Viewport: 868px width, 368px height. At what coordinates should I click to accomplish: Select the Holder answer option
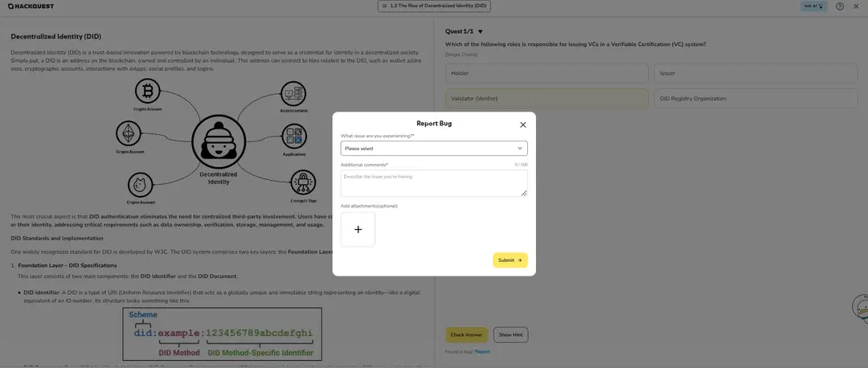[547, 74]
